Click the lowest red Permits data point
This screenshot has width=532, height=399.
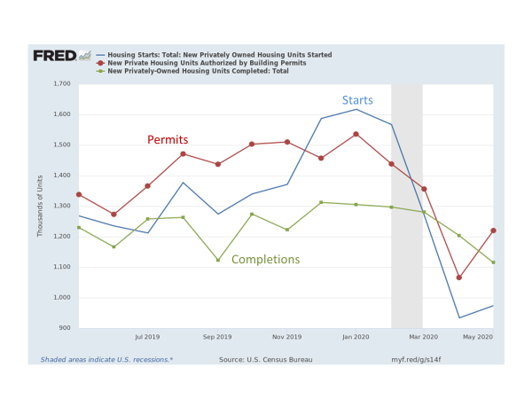point(459,278)
